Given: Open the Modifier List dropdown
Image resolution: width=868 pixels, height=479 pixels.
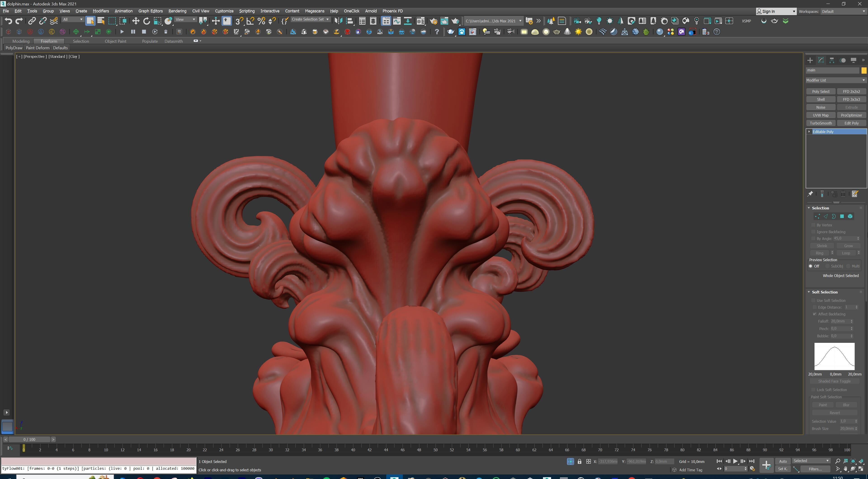Looking at the screenshot, I should point(835,80).
